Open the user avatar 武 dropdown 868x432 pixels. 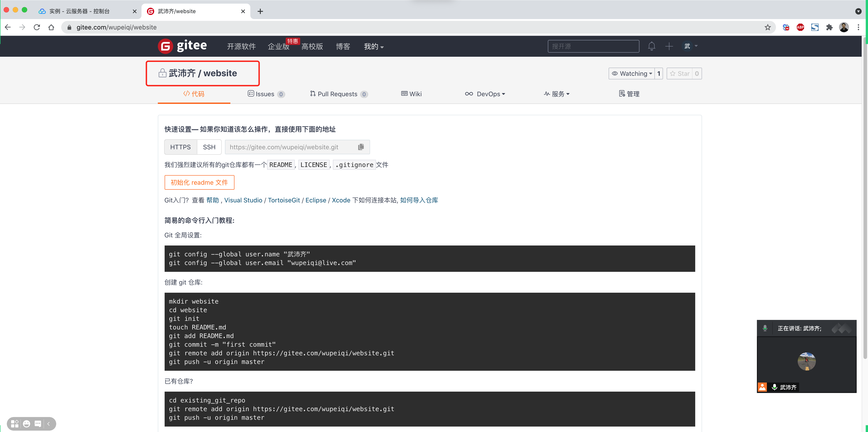point(690,46)
